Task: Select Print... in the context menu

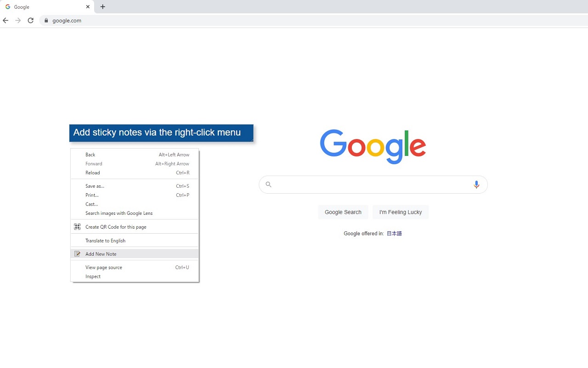Action: 92,195
